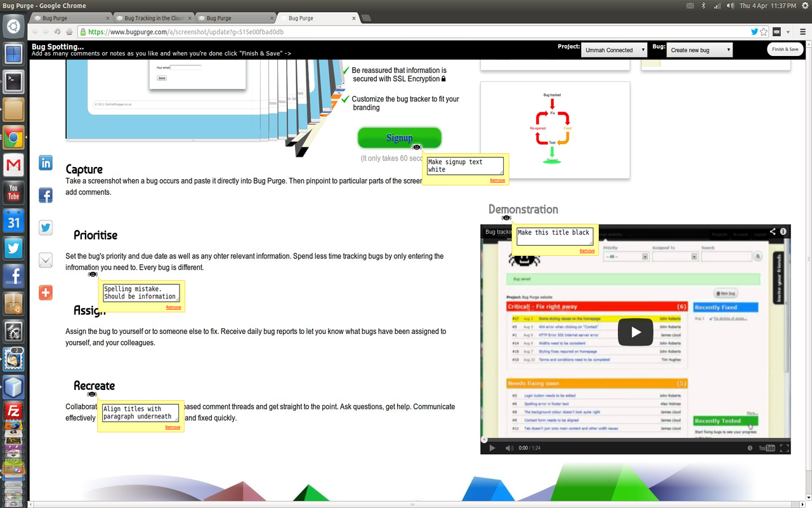The image size is (812, 508).
Task: Remove the Align titles note
Action: (173, 427)
